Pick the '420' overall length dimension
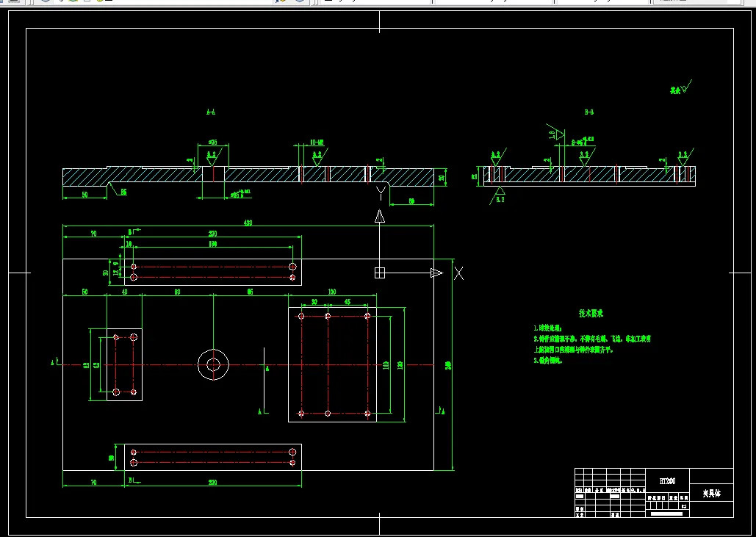The width and height of the screenshot is (756, 537). point(248,223)
